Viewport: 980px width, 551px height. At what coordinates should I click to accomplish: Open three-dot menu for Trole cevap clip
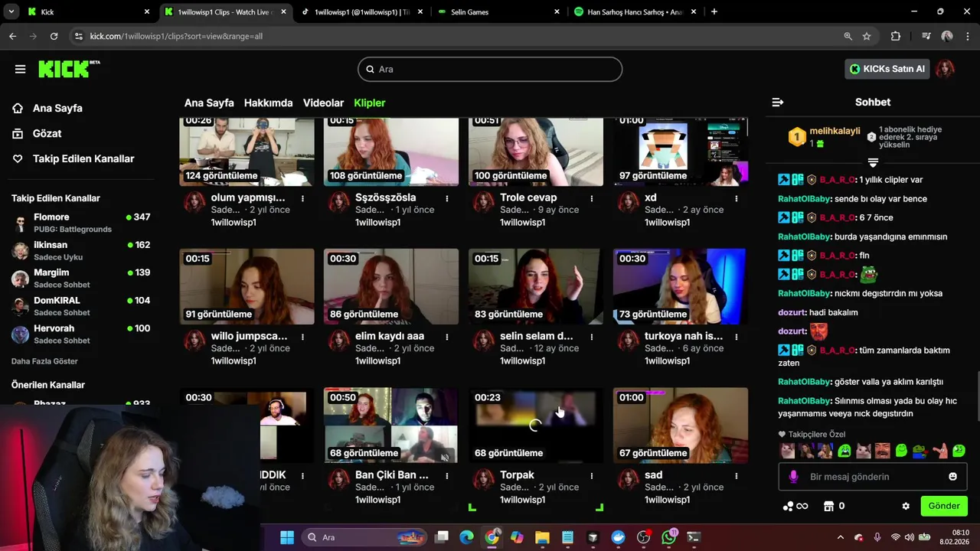(591, 198)
